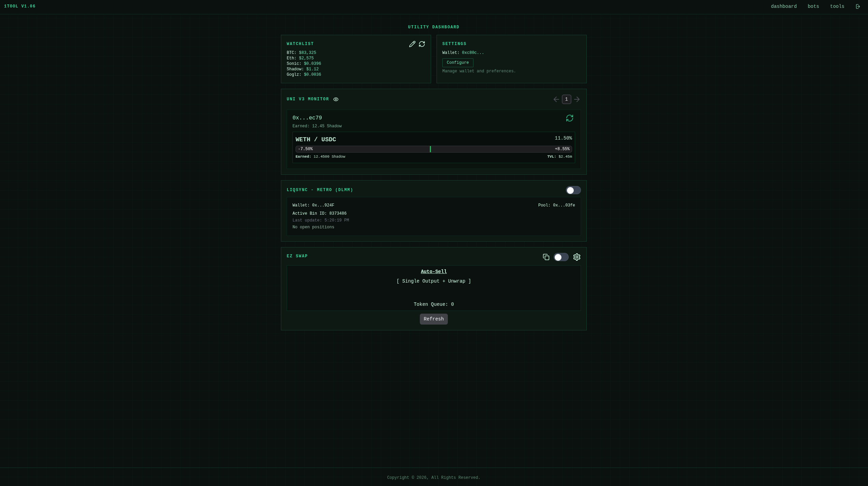Click the WETH / USDC range bar marker
Image resolution: width=868 pixels, height=486 pixels.
pos(430,149)
